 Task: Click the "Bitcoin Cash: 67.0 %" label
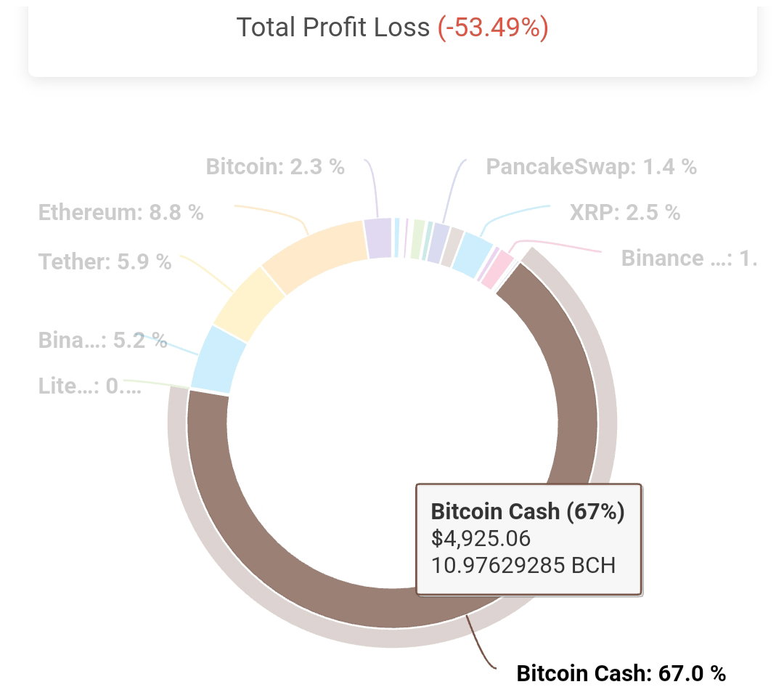pos(621,673)
